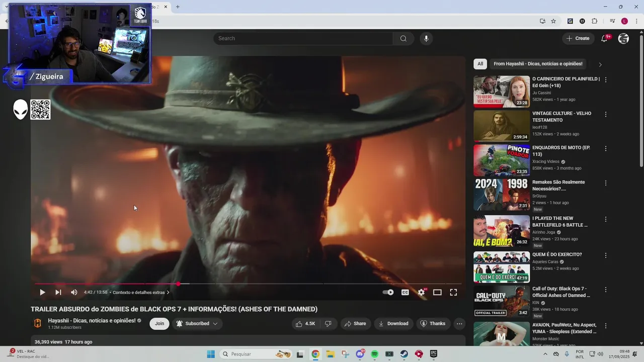Toggle closed captions CC button
This screenshot has width=644, height=362.
click(x=405, y=292)
